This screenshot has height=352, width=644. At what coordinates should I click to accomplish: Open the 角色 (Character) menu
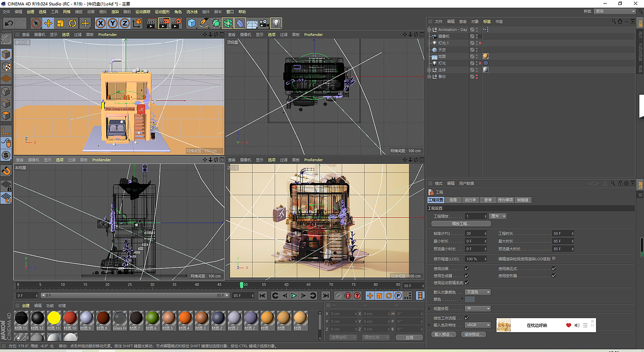[x=178, y=12]
